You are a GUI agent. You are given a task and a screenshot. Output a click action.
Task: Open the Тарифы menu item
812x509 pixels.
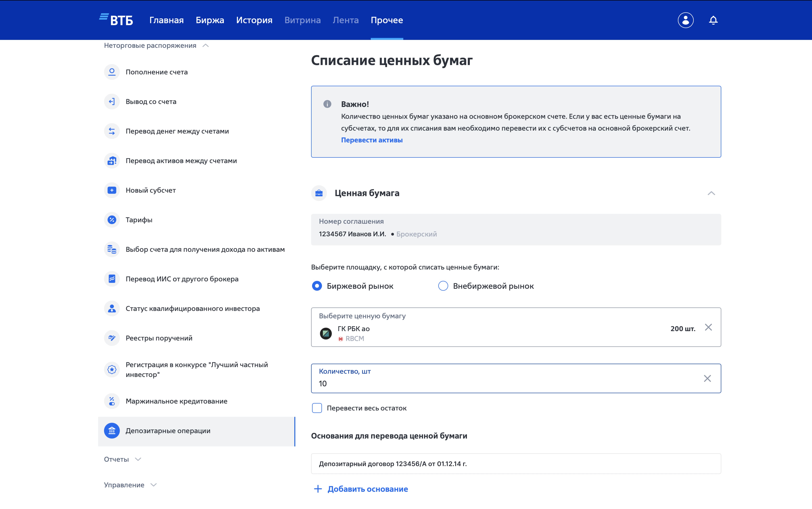tap(197, 220)
